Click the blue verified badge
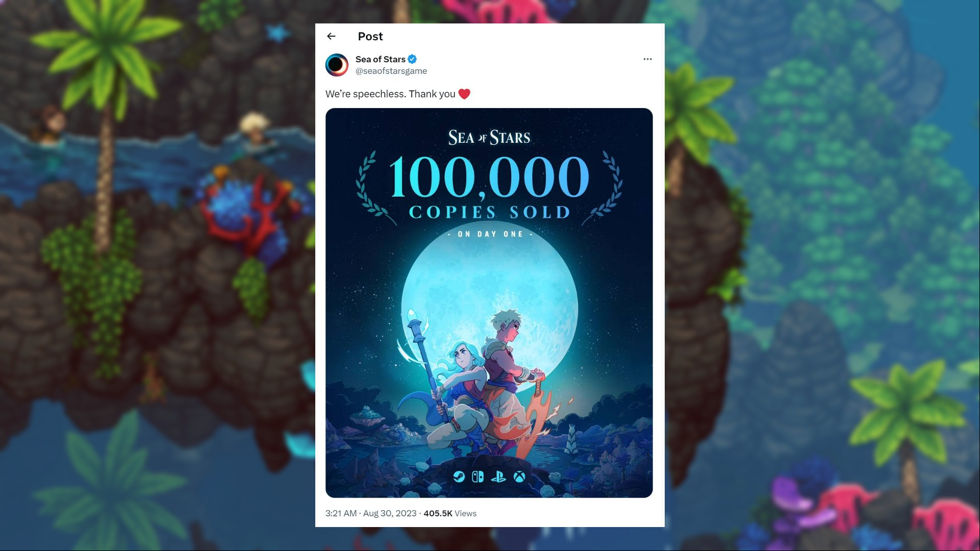 412,59
